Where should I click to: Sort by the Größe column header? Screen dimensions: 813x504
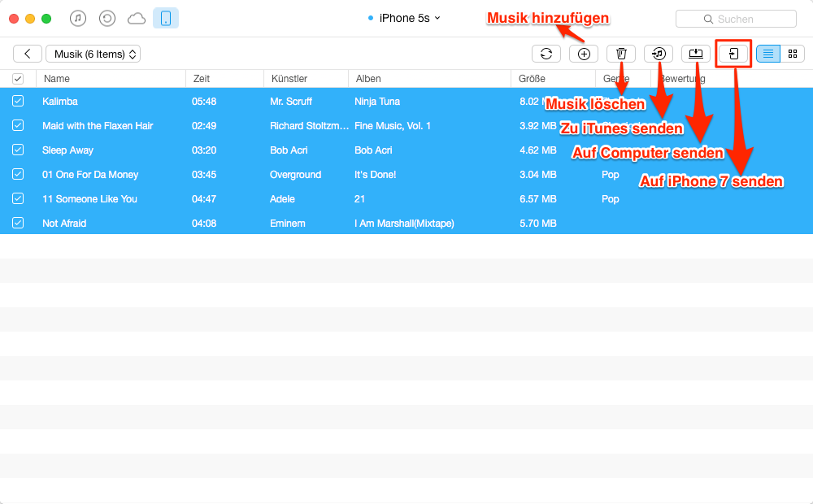(553, 79)
